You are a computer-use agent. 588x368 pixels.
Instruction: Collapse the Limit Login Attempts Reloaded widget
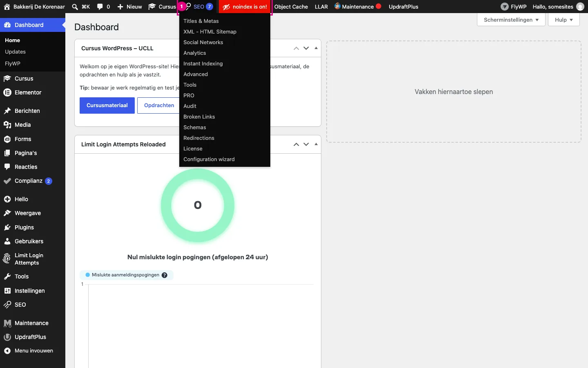[316, 144]
